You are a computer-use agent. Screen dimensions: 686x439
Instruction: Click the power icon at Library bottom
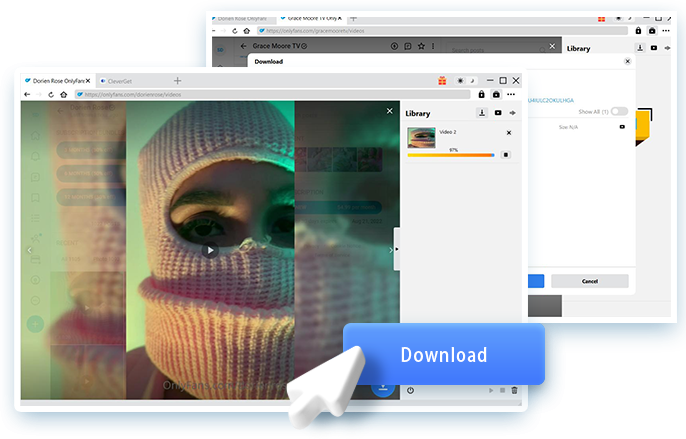(410, 390)
